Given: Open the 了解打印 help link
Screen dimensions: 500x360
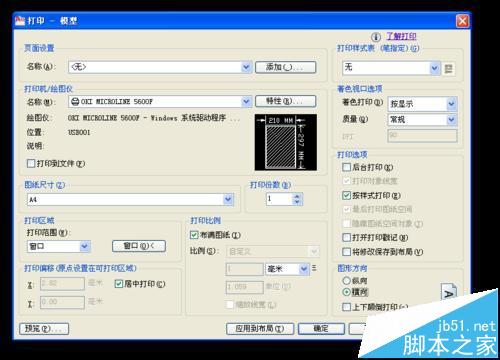Looking at the screenshot, I should (401, 36).
